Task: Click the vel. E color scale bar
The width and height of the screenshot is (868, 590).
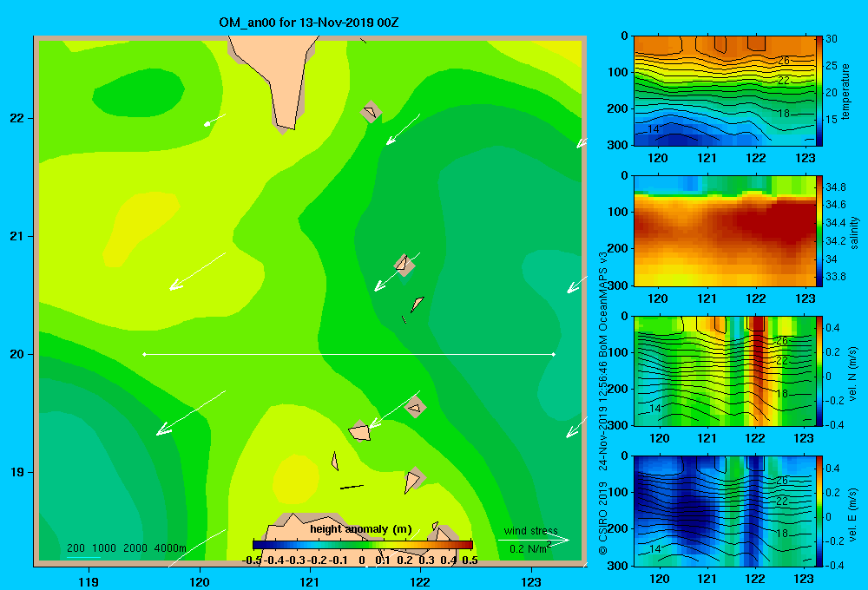Action: coord(819,511)
